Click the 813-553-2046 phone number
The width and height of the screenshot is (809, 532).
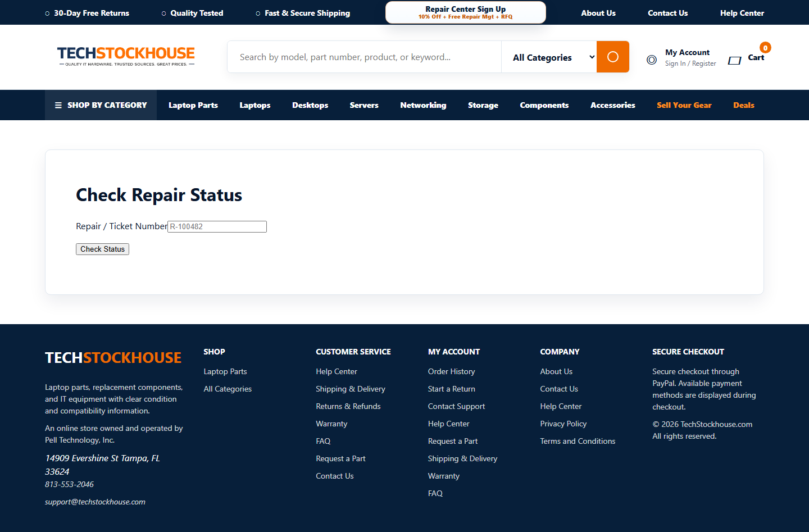point(69,484)
